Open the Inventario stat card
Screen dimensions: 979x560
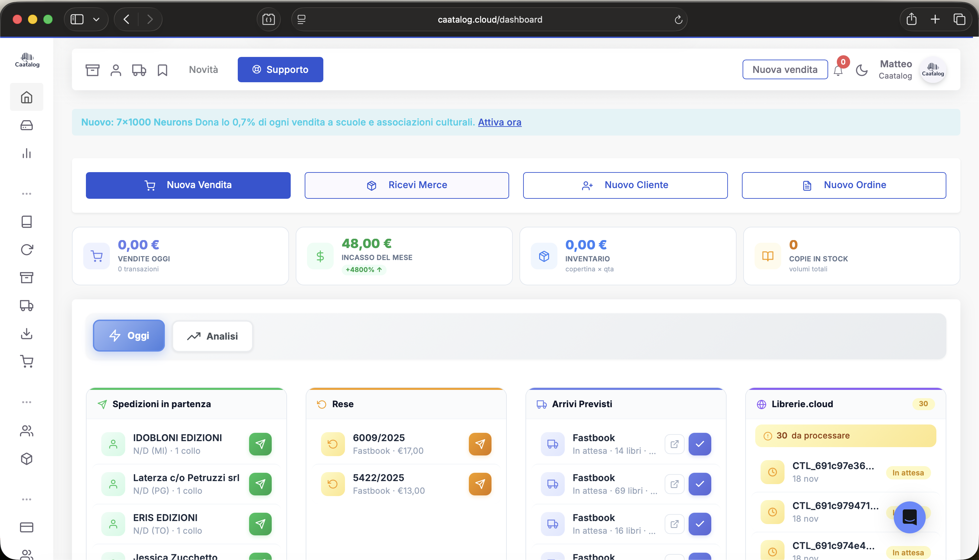point(628,256)
